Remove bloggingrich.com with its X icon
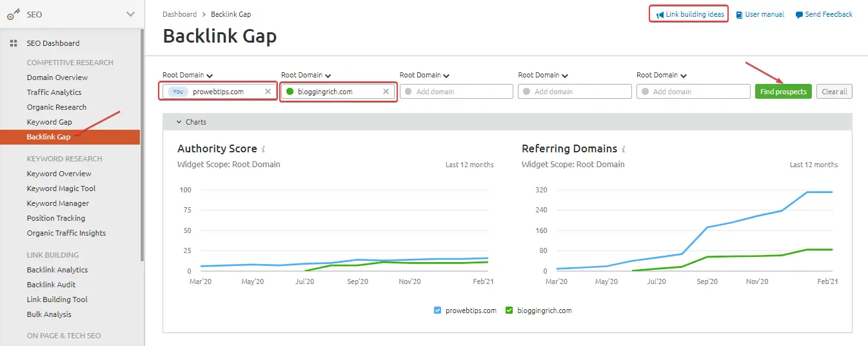This screenshot has width=868, height=346. (386, 92)
